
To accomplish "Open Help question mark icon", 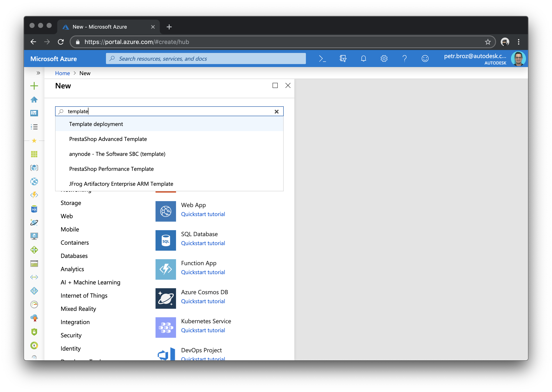I will (x=404, y=59).
